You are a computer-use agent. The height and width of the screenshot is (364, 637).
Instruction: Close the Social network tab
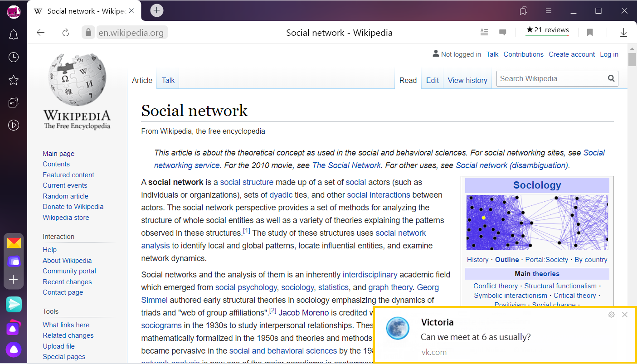tap(131, 11)
